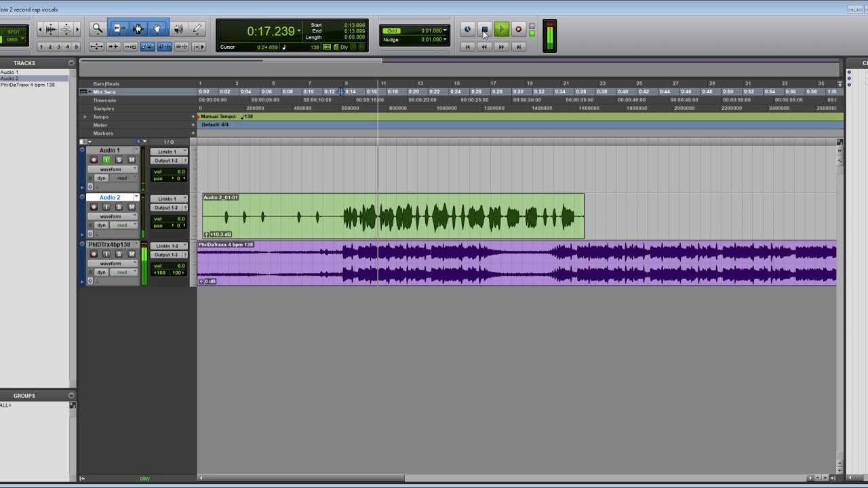Mute the Audio 2 track
This screenshot has height=488, width=868.
[x=132, y=207]
